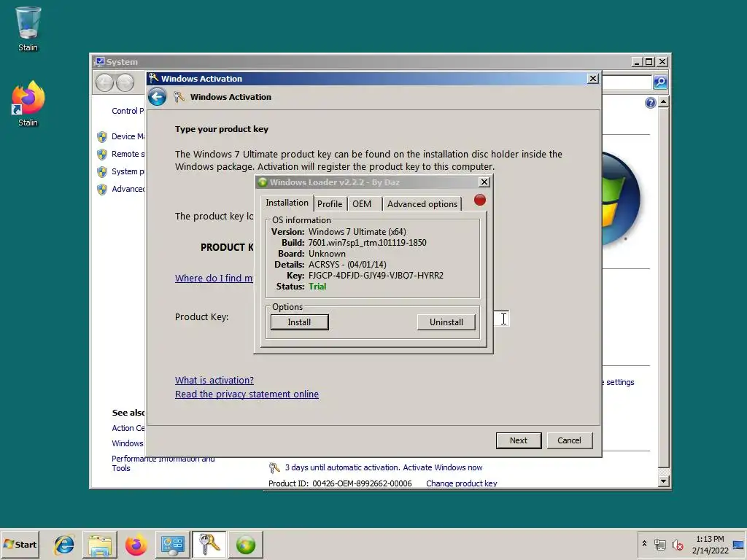Switch to Windows Activation taskbar item

point(209,544)
